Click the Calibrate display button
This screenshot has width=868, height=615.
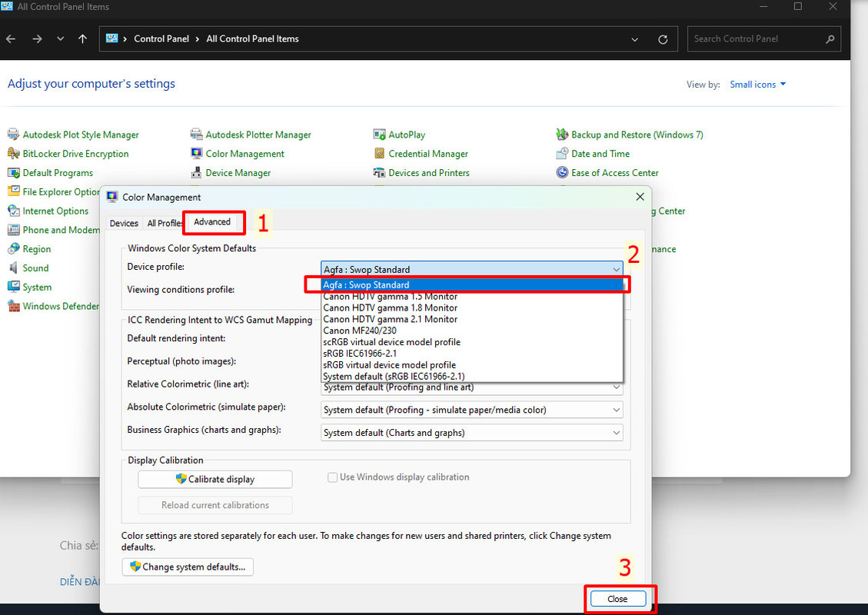click(215, 480)
